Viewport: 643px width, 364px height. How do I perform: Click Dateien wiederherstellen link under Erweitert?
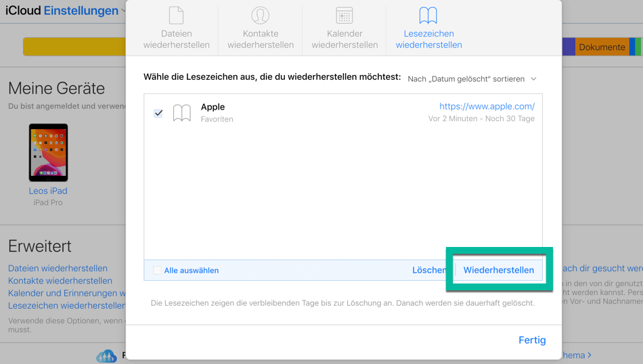(58, 269)
